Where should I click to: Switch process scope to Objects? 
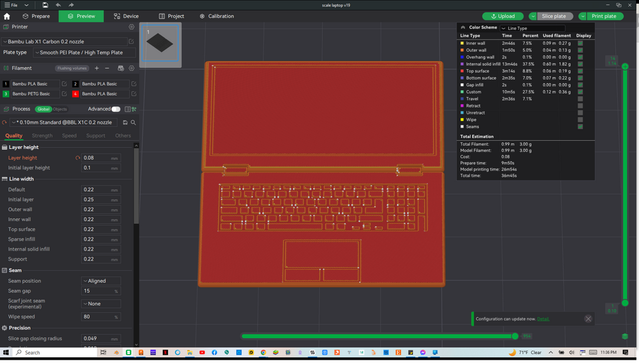tap(60, 109)
